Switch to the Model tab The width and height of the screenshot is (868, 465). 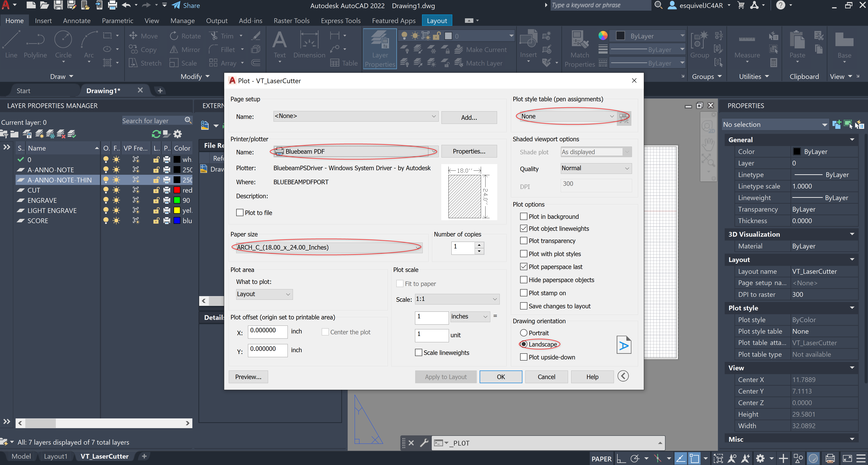tap(21, 456)
